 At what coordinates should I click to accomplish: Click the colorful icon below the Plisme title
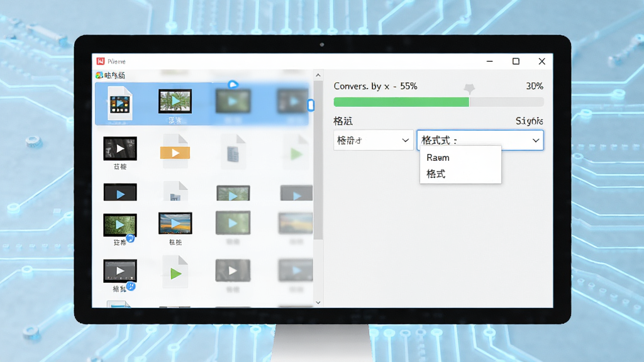coord(99,75)
